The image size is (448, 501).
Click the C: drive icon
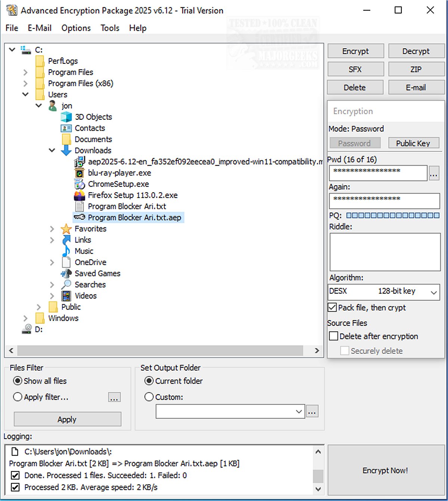coord(26,50)
